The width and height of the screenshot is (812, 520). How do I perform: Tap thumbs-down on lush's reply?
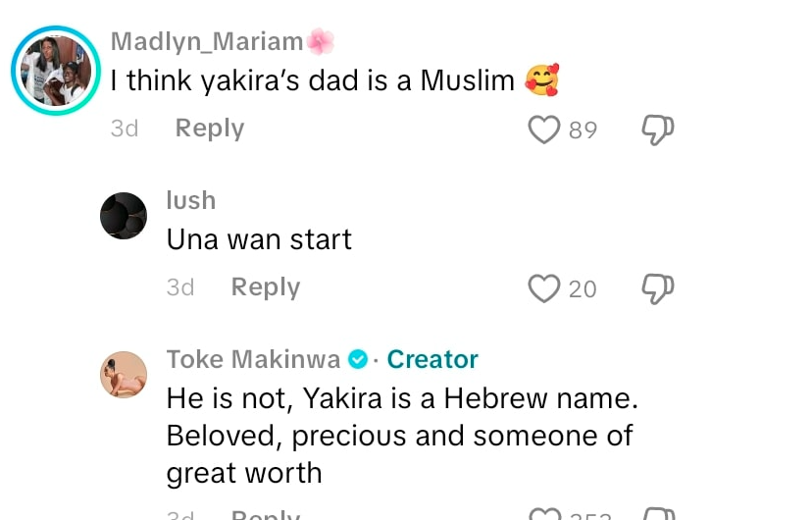tap(657, 288)
